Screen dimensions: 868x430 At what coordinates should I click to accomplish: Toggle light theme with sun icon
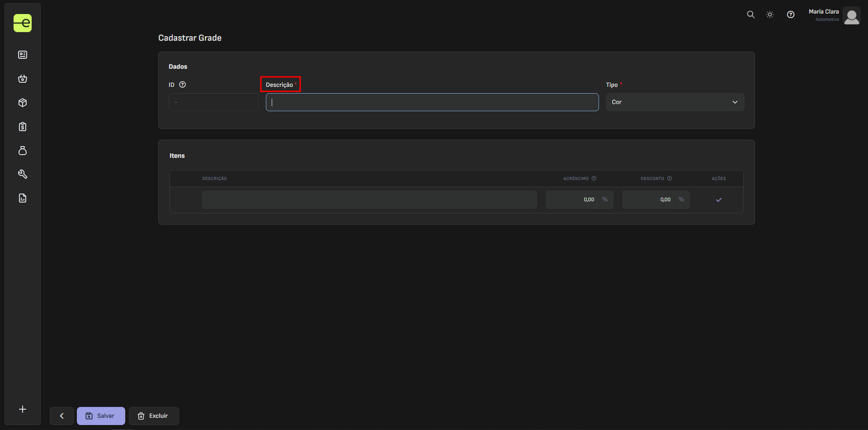[770, 14]
